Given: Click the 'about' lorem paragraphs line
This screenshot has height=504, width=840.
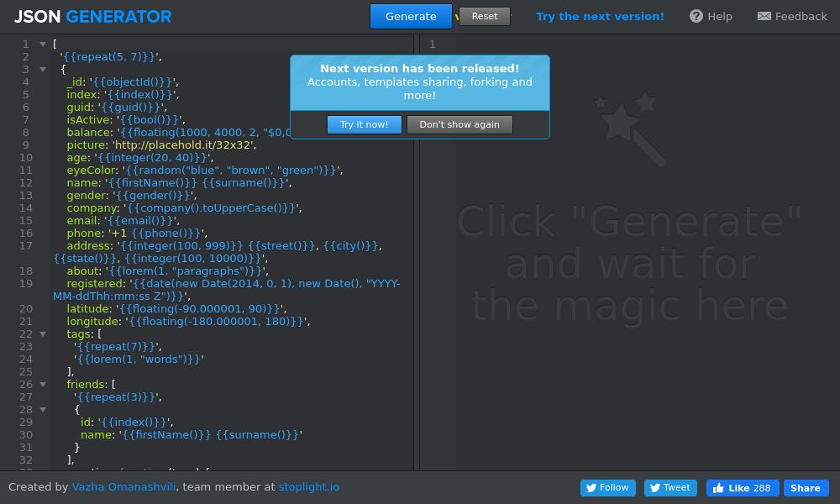Looking at the screenshot, I should coord(168,270).
